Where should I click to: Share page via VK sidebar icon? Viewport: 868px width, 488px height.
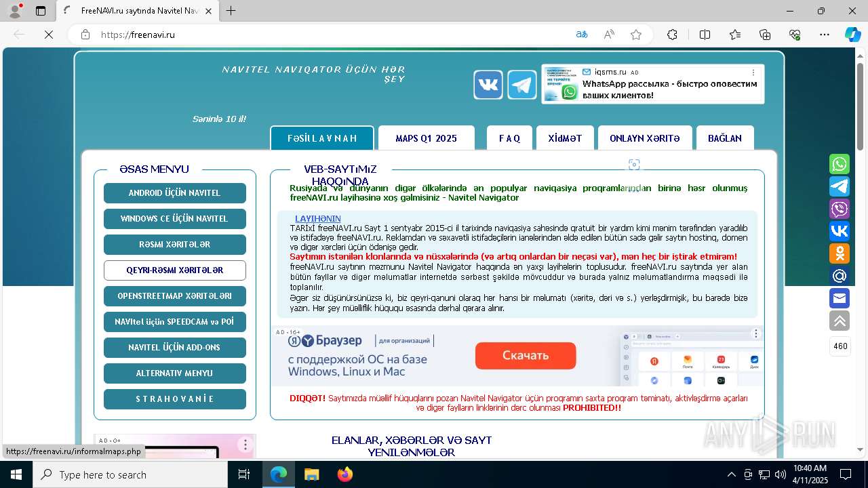point(840,231)
